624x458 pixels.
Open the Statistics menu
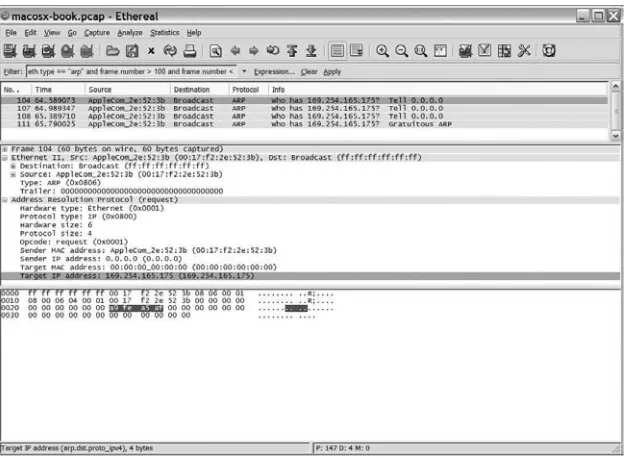pos(165,33)
